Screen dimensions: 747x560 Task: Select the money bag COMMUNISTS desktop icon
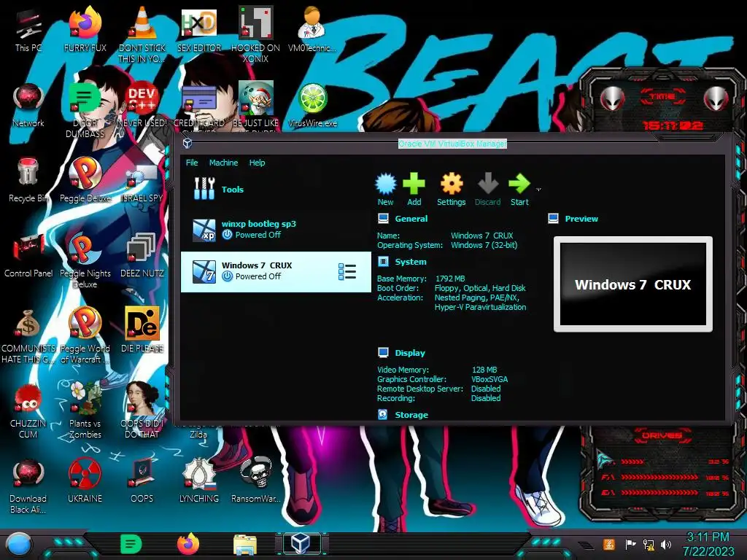[x=28, y=336]
